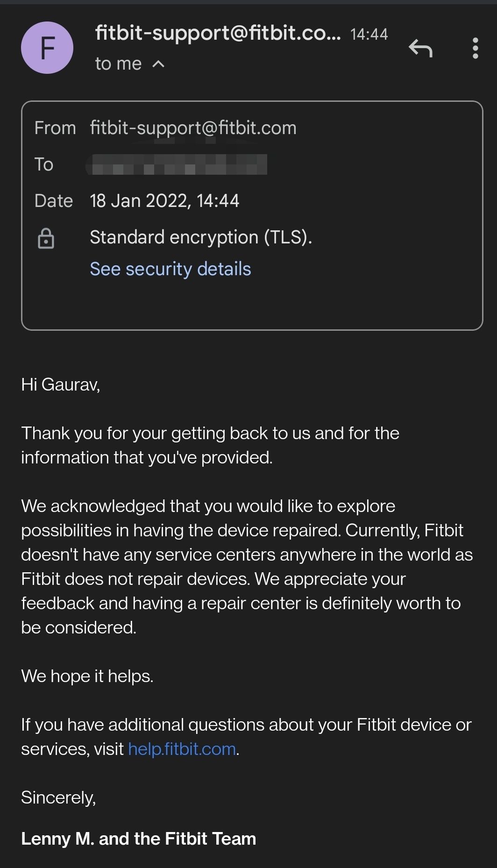Viewport: 497px width, 868px height.
Task: Collapse details with chevron beside "to me"
Action: 158,64
